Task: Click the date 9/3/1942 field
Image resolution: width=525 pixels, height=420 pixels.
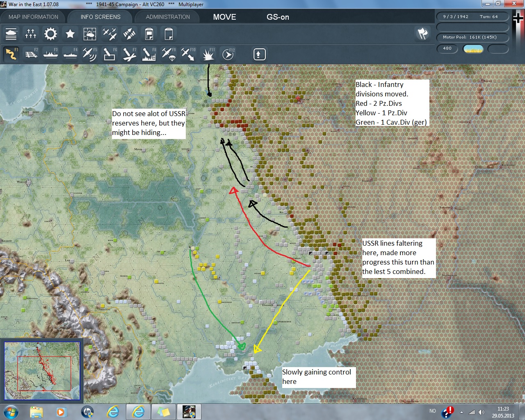Action: pos(455,17)
